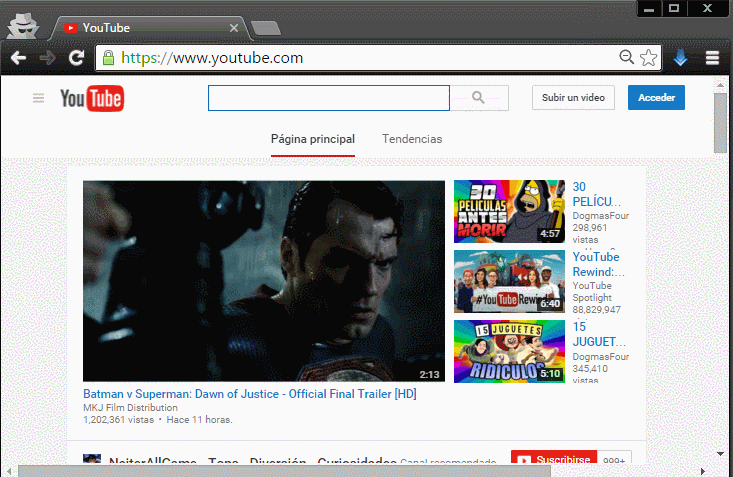
Task: Click the browser forward arrow
Action: [47, 58]
